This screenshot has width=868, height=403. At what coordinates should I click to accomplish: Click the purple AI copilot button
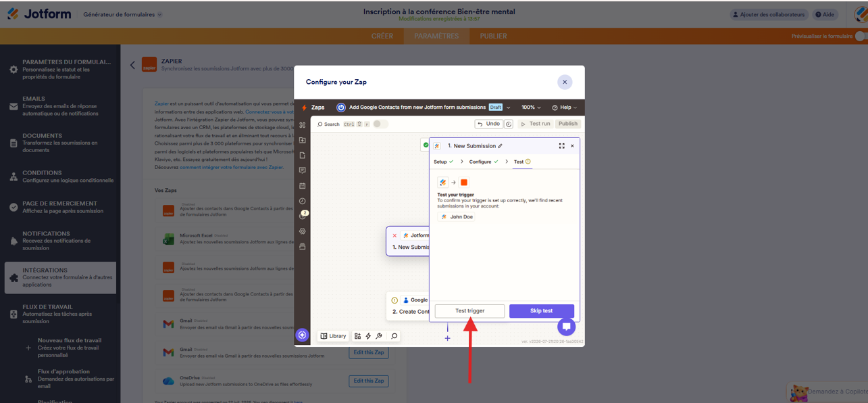[302, 335]
